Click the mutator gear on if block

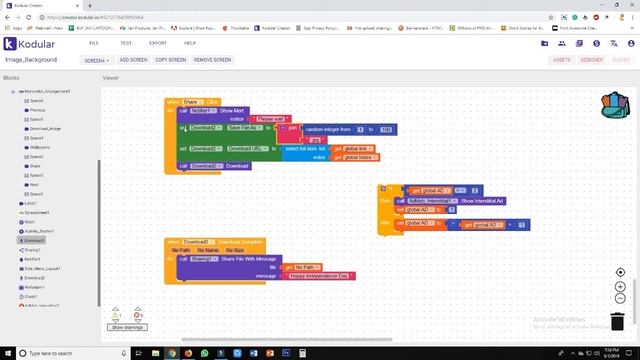click(x=383, y=189)
